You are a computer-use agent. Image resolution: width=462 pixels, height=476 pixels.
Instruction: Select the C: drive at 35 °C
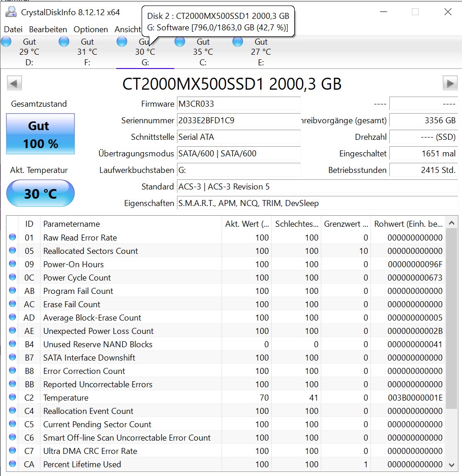pos(203,52)
